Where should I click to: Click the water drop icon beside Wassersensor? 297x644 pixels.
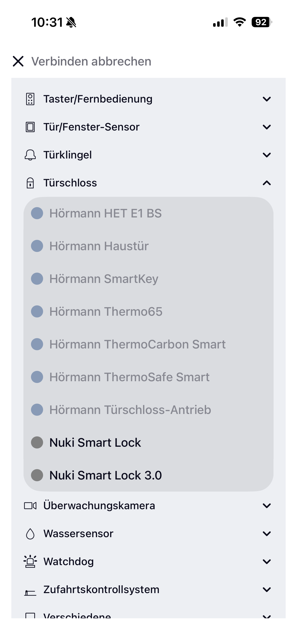pos(30,534)
